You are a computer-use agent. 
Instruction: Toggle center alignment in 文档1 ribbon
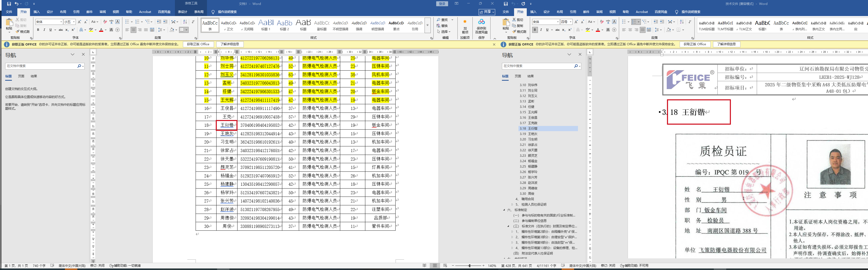(x=133, y=30)
